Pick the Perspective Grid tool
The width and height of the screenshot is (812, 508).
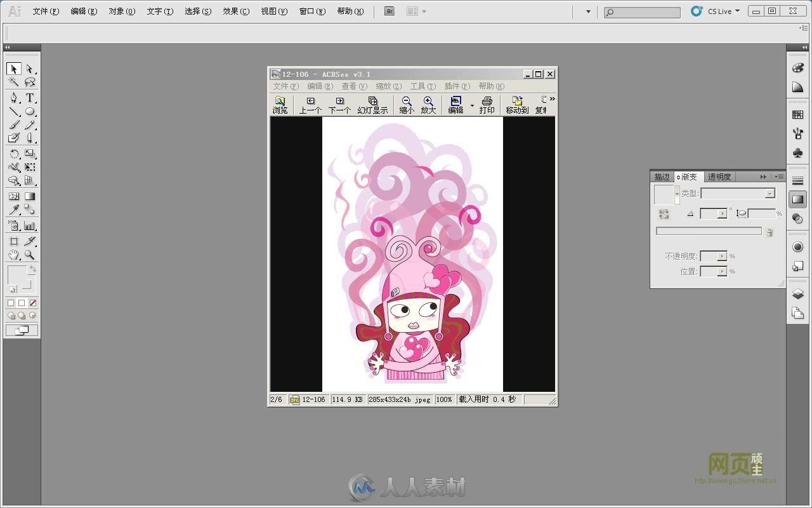click(30, 180)
